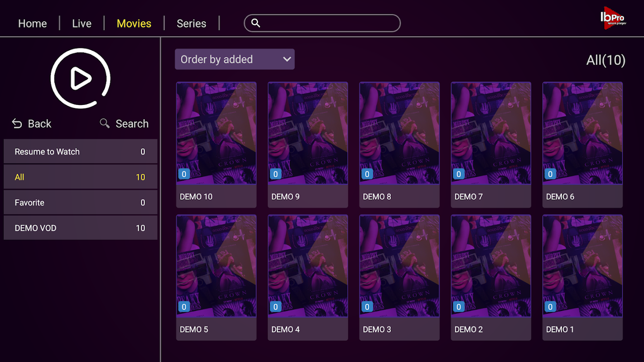Open the DEMO 4 movie poster
This screenshot has width=644, height=362.
308,266
